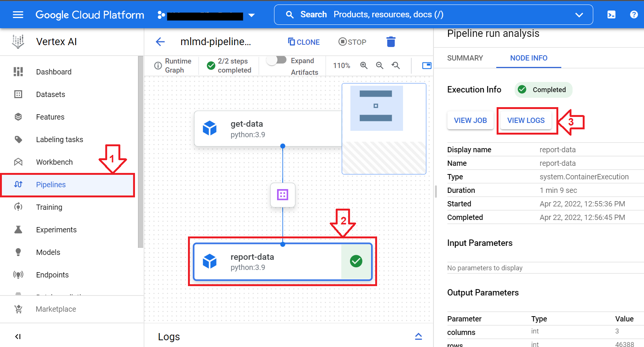This screenshot has width=644, height=347.
Task: Collapse the sidebar navigation panel
Action: (x=18, y=336)
